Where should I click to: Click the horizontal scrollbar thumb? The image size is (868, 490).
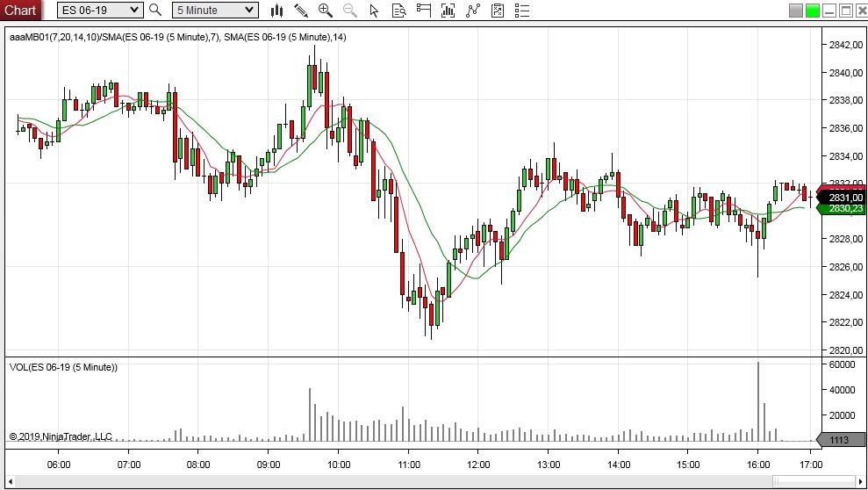[814, 481]
